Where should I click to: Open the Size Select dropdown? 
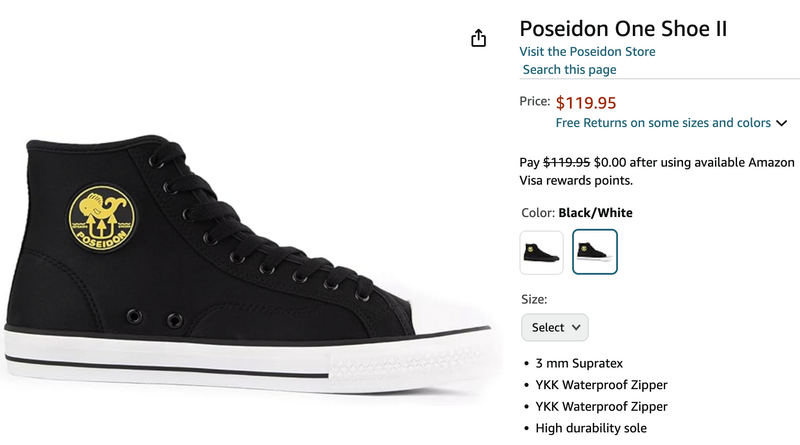tap(555, 327)
